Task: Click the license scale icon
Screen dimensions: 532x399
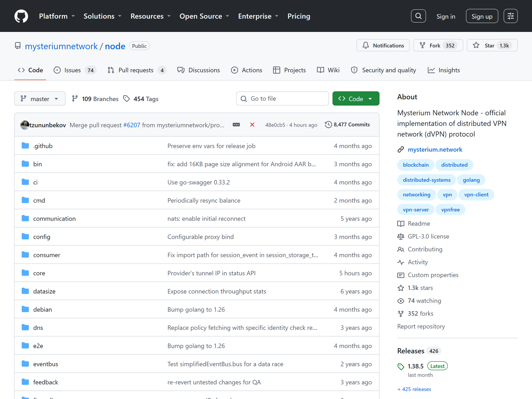Action: 401,236
